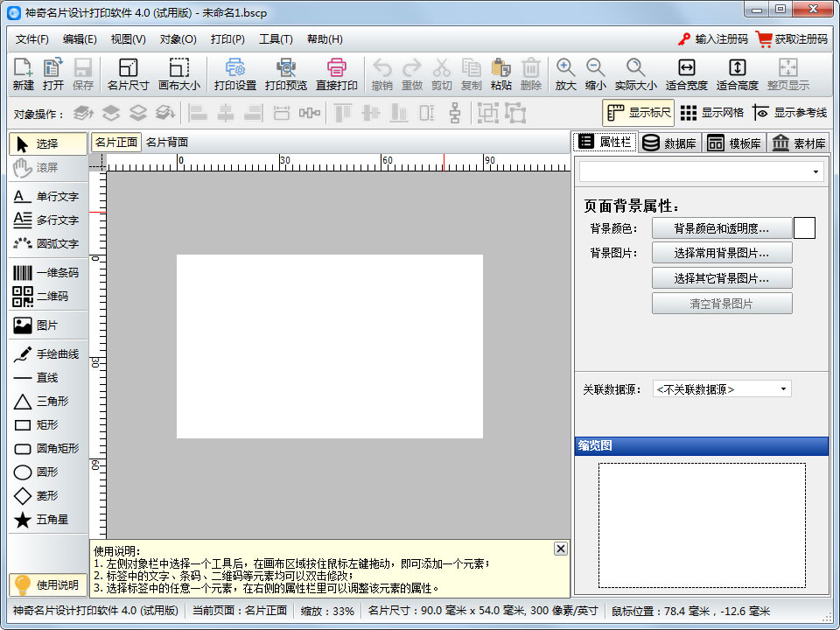This screenshot has height=630, width=840.
Task: Click 清空背景图片 to clear background image
Action: (722, 304)
